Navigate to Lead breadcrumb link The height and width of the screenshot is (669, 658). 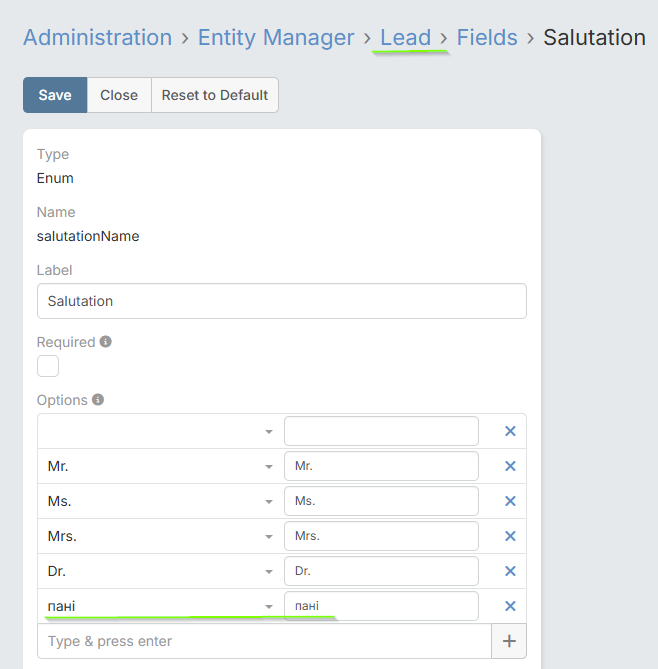coord(405,37)
